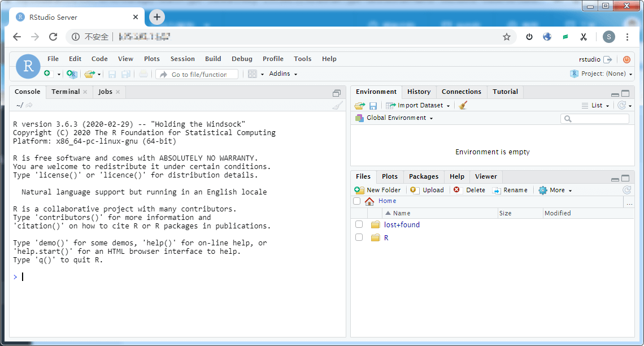Click the Rename button in Files pane
Screen dimensions: 644x346
(x=510, y=190)
